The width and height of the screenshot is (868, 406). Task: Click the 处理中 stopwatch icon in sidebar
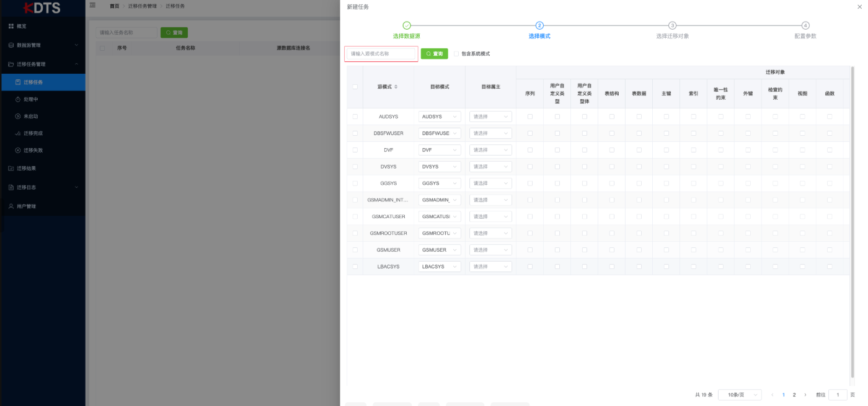[18, 99]
